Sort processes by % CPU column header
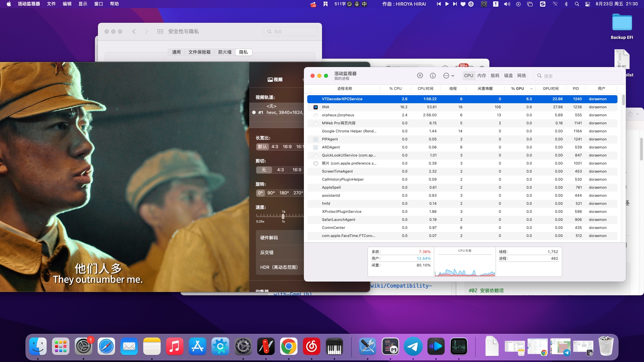 pos(395,88)
